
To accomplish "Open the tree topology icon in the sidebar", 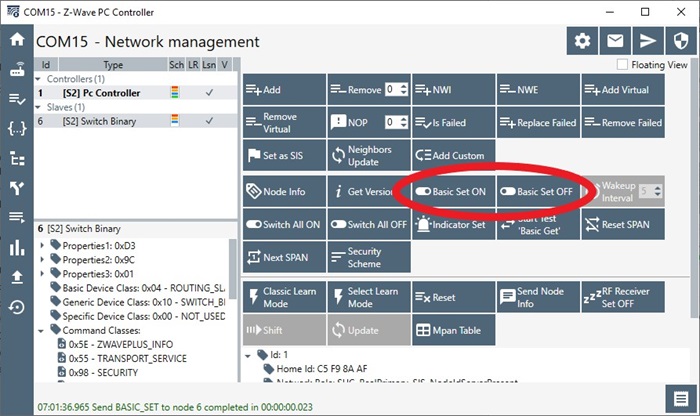I will click(x=17, y=158).
